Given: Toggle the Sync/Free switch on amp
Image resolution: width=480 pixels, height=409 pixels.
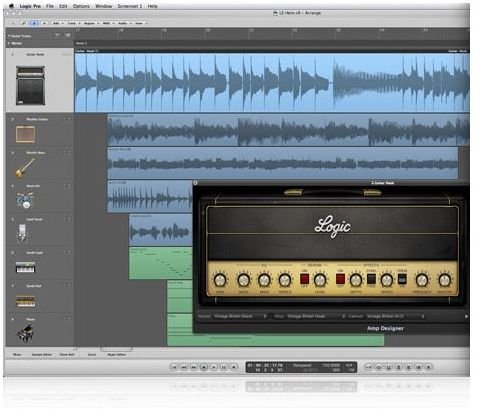Looking at the screenshot, I should [x=371, y=279].
